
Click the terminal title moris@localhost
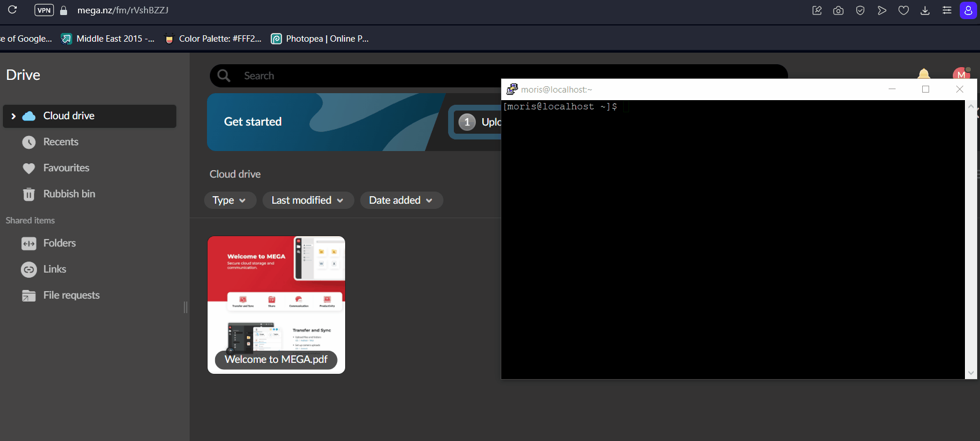pos(556,90)
